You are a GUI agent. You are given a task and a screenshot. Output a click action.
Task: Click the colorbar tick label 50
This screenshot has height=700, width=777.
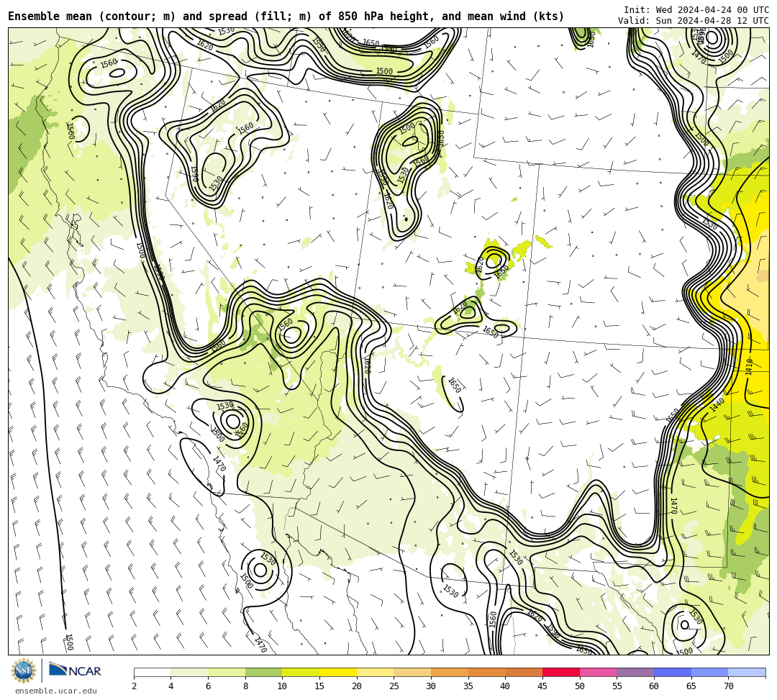click(580, 686)
